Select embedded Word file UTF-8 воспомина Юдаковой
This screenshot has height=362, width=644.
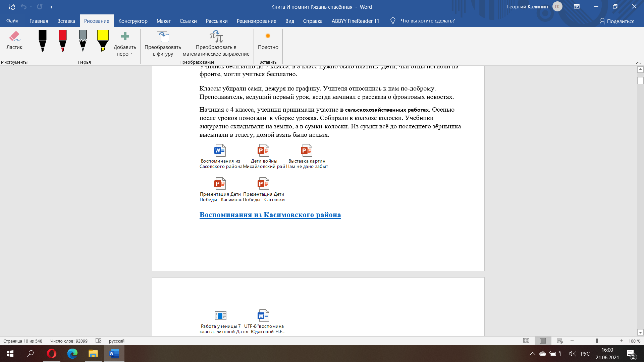pos(264,322)
